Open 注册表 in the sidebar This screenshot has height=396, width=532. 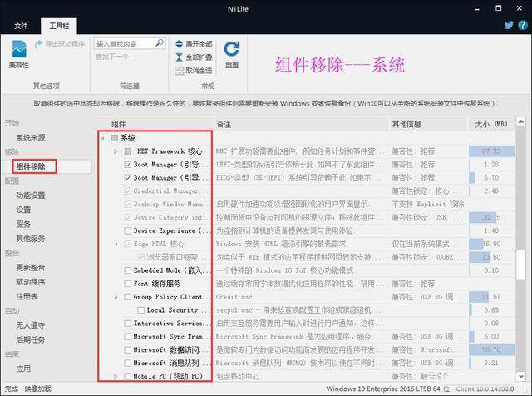coord(27,296)
